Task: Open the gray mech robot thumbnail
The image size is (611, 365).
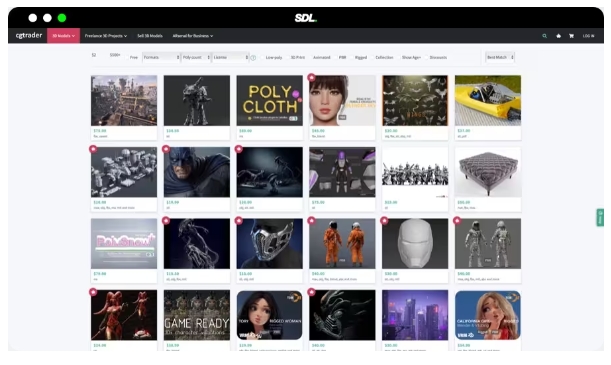Action: tap(197, 101)
